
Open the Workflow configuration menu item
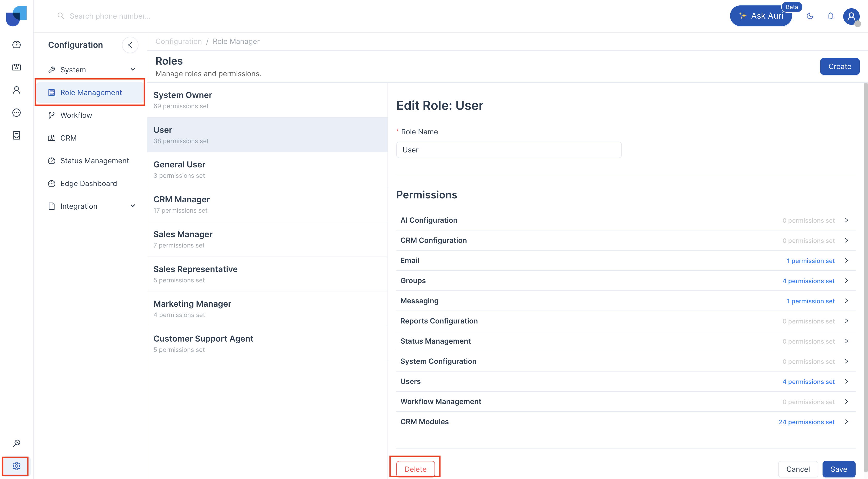click(76, 115)
